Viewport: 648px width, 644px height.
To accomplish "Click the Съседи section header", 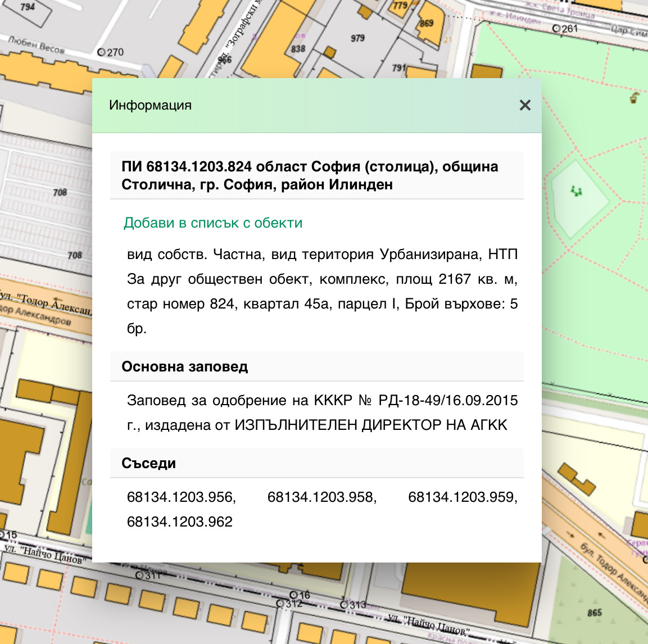I will pos(149,464).
